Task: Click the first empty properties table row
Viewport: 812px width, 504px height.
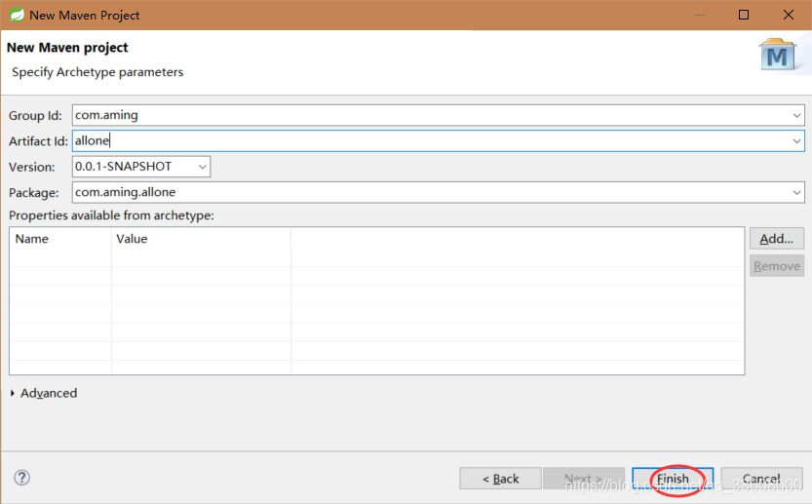Action: (x=377, y=258)
